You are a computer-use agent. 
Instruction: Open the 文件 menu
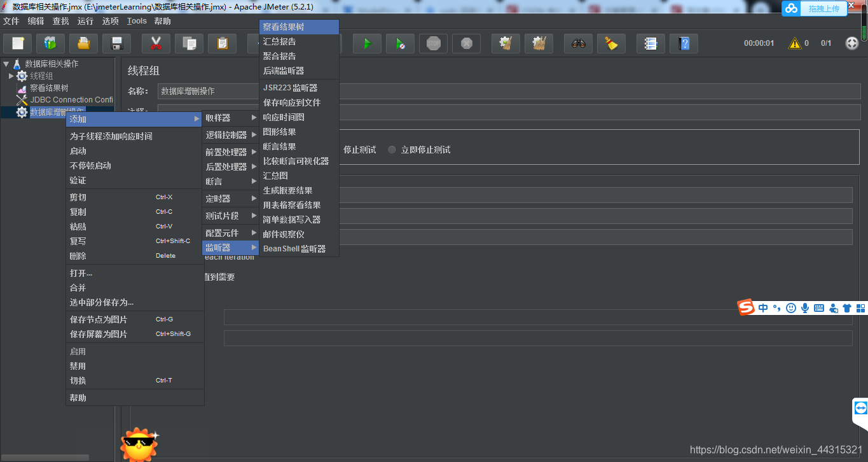click(11, 21)
